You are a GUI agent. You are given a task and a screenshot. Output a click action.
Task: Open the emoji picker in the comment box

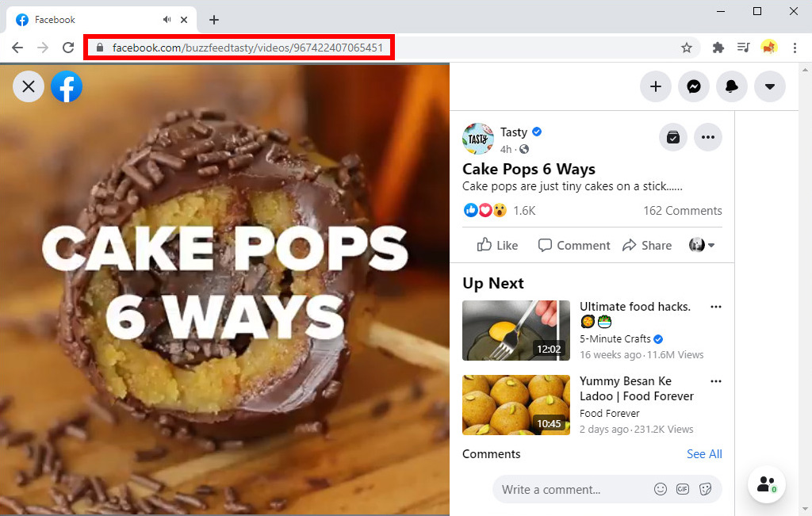click(x=661, y=489)
